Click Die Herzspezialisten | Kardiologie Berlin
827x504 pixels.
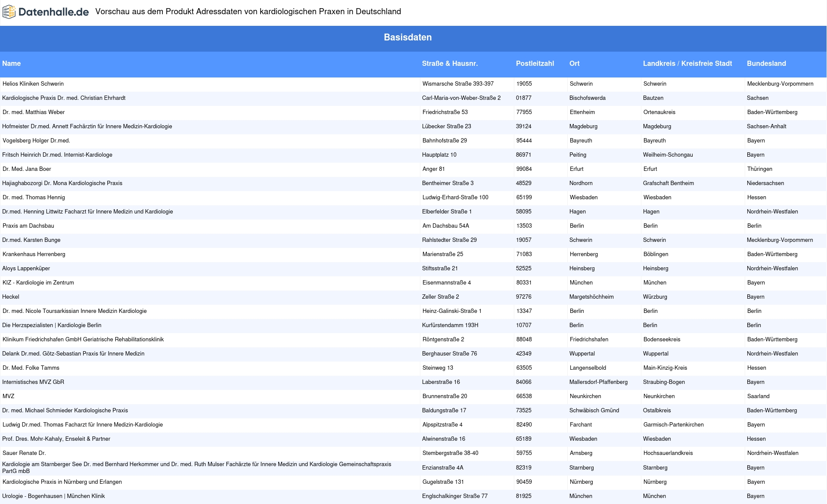(52, 325)
